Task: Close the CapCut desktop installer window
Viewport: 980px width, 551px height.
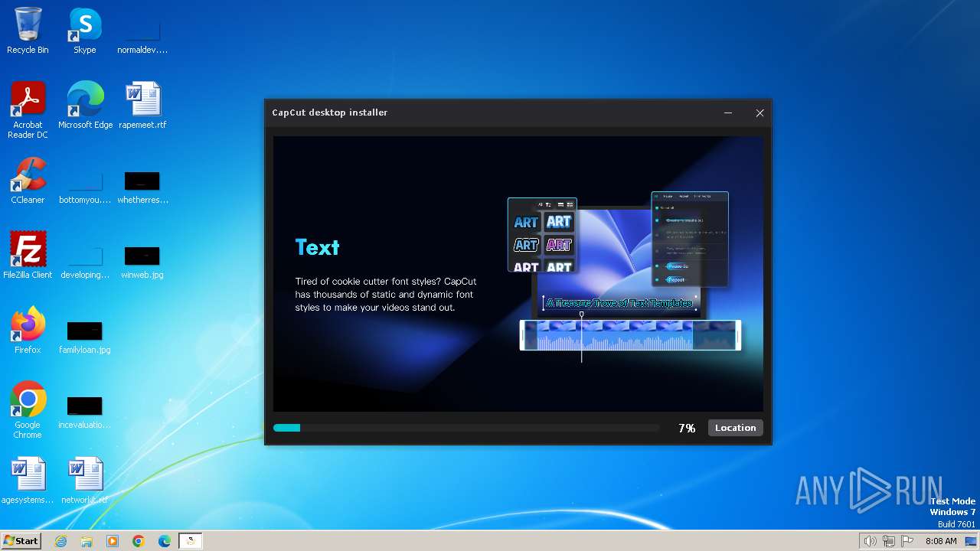Action: click(759, 112)
